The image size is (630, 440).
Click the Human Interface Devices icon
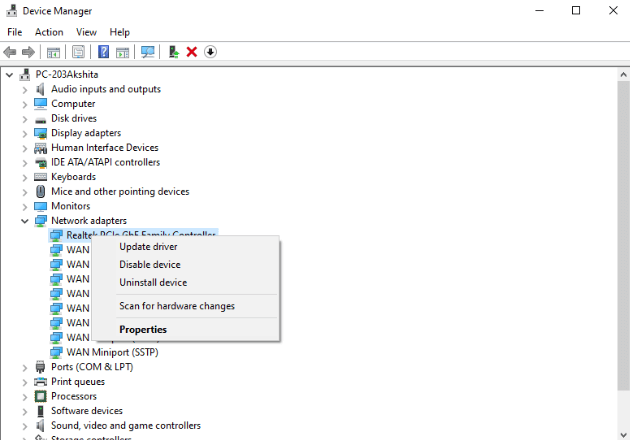coord(40,148)
